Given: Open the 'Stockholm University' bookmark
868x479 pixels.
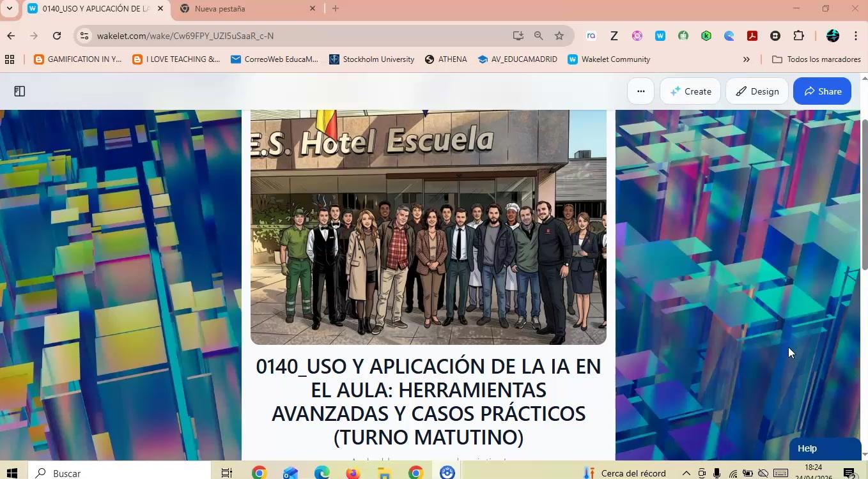Looking at the screenshot, I should [371, 59].
